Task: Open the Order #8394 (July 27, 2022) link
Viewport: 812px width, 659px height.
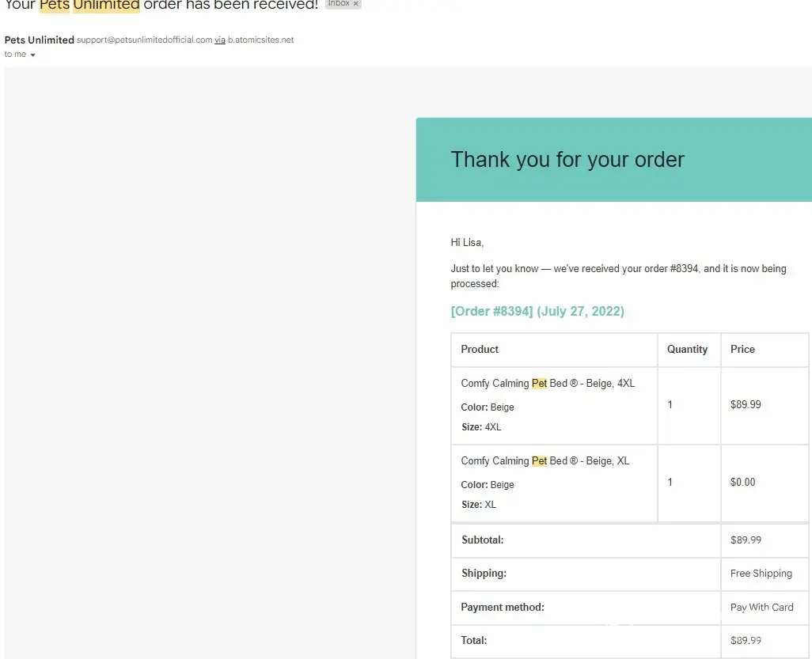Action: pos(537,311)
